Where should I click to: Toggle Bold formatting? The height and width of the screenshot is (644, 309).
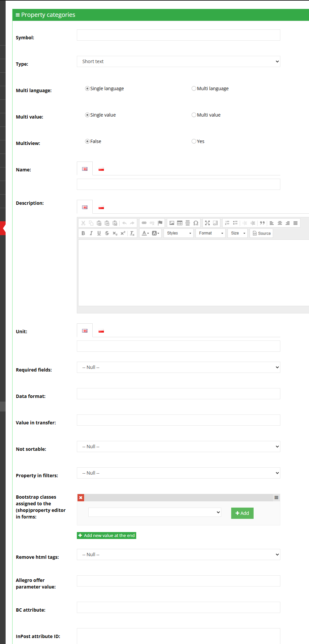pos(83,233)
